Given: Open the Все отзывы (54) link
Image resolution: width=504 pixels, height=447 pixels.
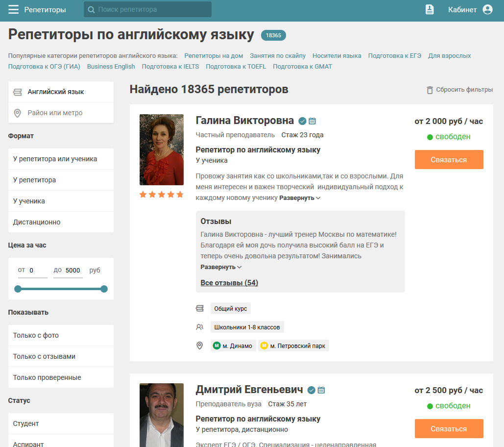Looking at the screenshot, I should [229, 283].
